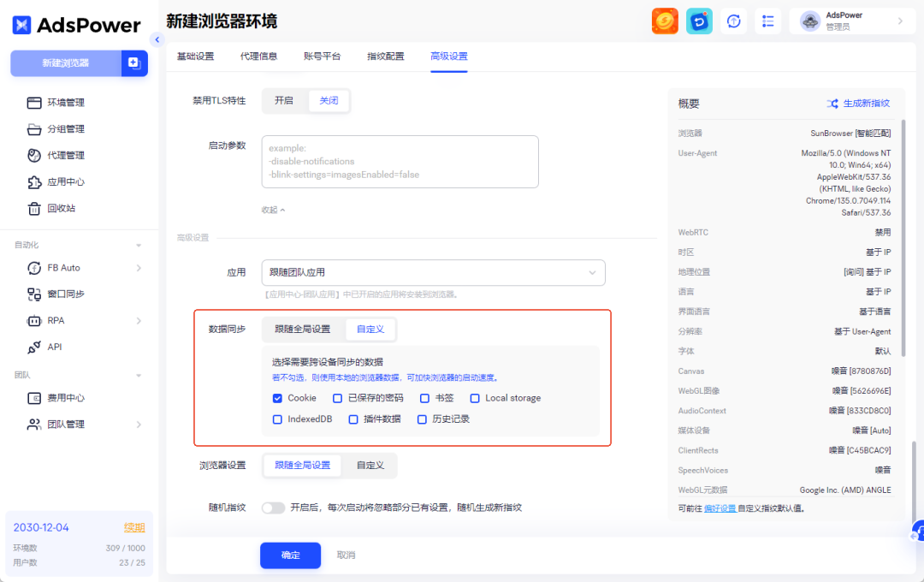The width and height of the screenshot is (924, 582).
Task: Turn on the 随机指纹 (Random Fingerprint) toggle
Action: pos(273,507)
